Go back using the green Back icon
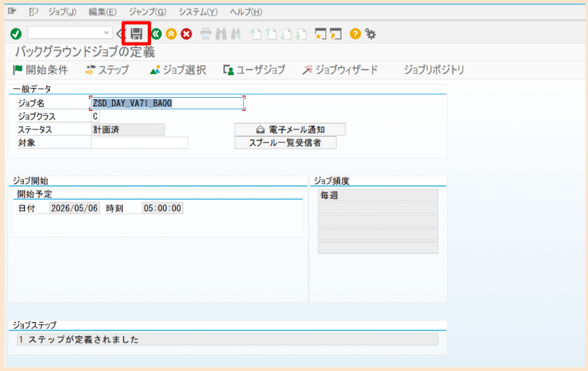 156,34
